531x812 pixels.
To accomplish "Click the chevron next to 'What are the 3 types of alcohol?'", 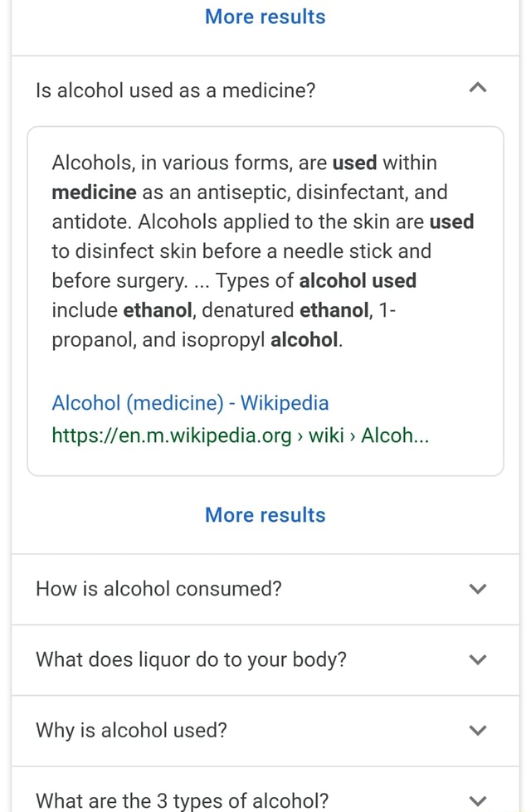I will 478,800.
